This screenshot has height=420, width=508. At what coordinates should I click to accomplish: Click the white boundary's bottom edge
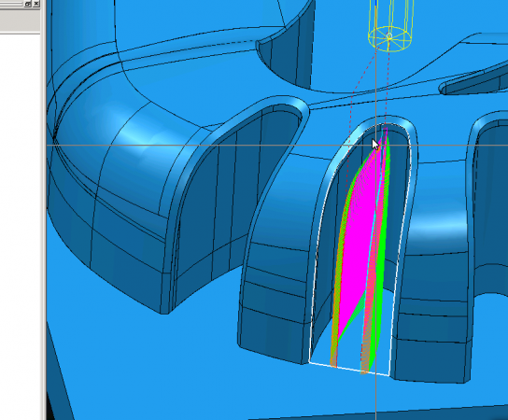tap(349, 369)
